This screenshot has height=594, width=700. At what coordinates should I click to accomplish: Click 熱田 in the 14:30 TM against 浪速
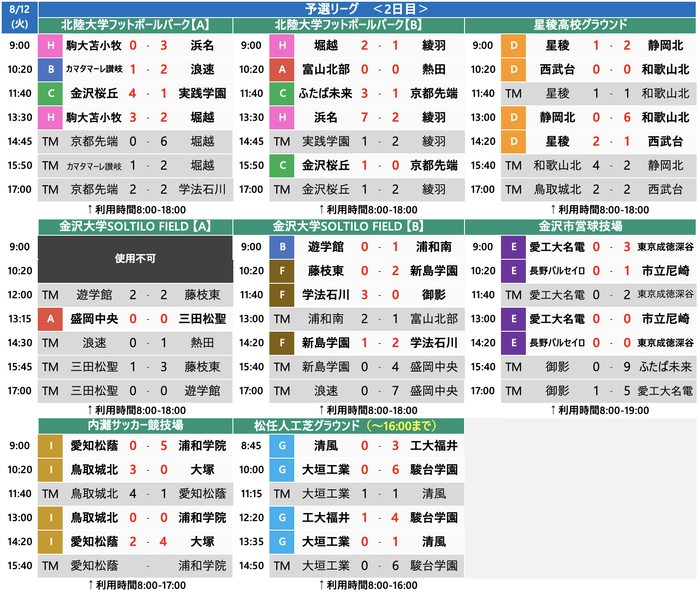pyautogui.click(x=202, y=343)
